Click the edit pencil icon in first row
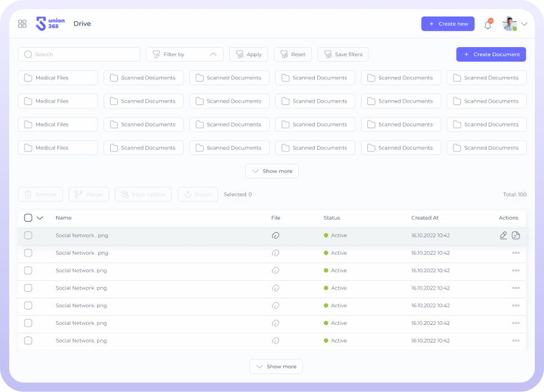 click(x=504, y=236)
